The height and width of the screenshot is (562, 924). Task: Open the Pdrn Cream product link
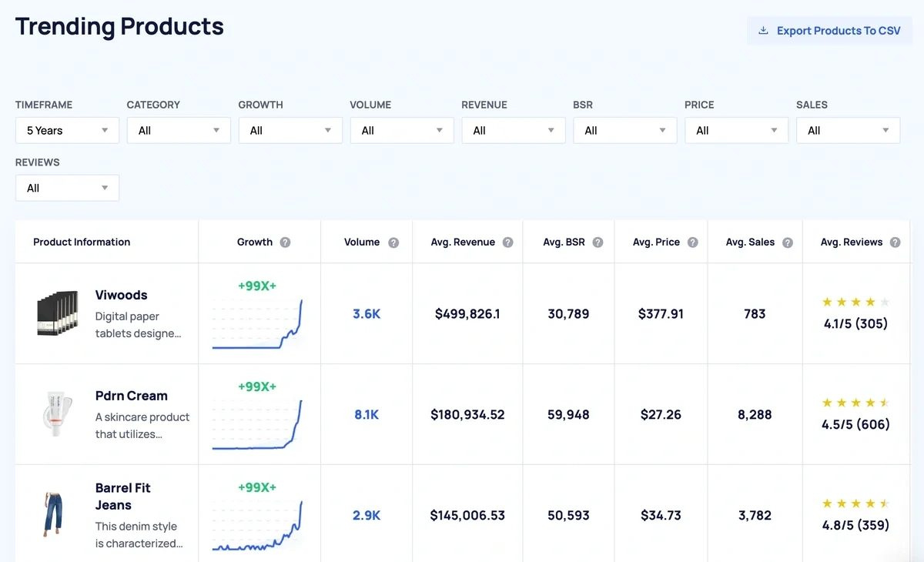(x=131, y=396)
